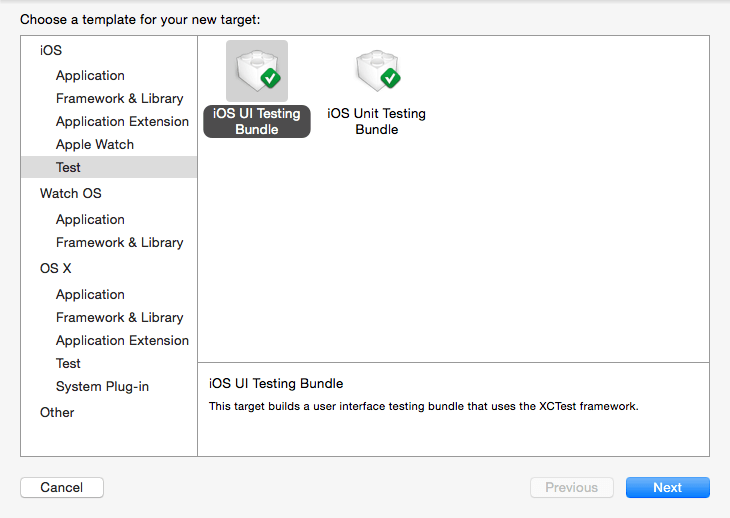The width and height of the screenshot is (730, 518).
Task: Click the Next button
Action: click(668, 487)
